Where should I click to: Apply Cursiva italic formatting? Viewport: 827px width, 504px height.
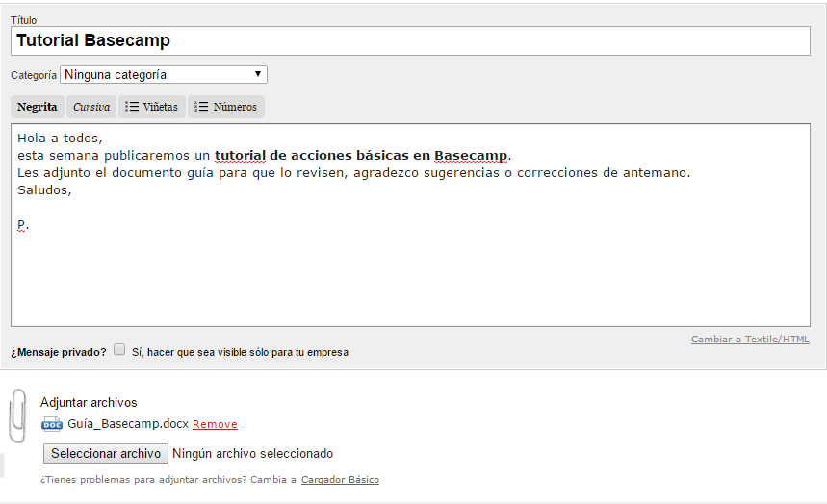91,107
